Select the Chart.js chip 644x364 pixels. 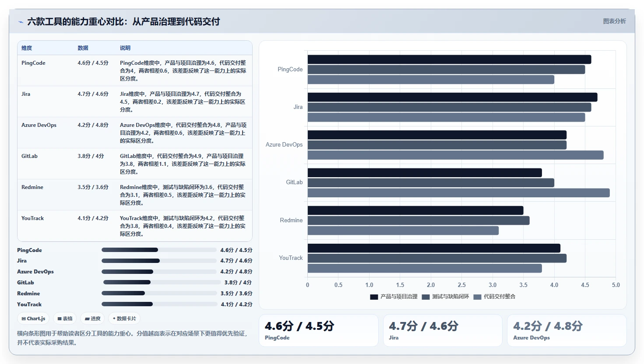(34, 318)
